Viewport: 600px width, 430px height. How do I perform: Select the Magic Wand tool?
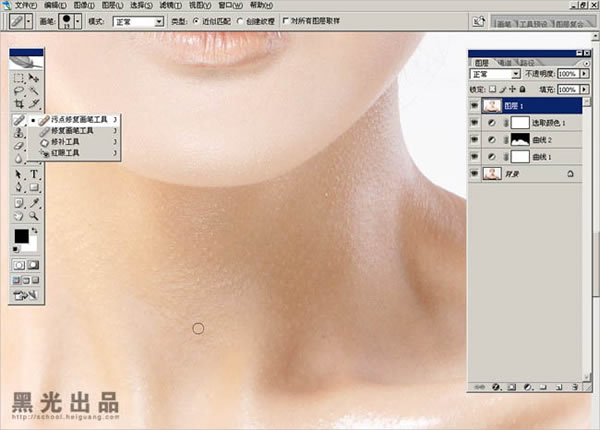(x=34, y=91)
